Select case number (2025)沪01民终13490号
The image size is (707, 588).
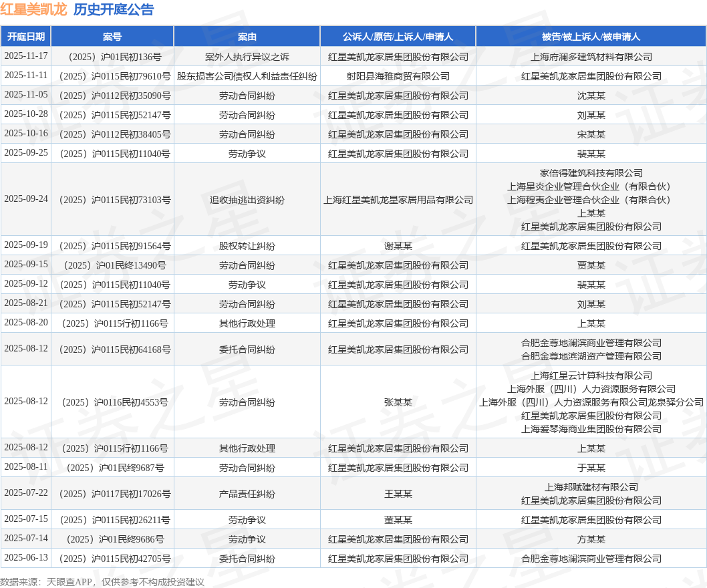click(x=112, y=265)
